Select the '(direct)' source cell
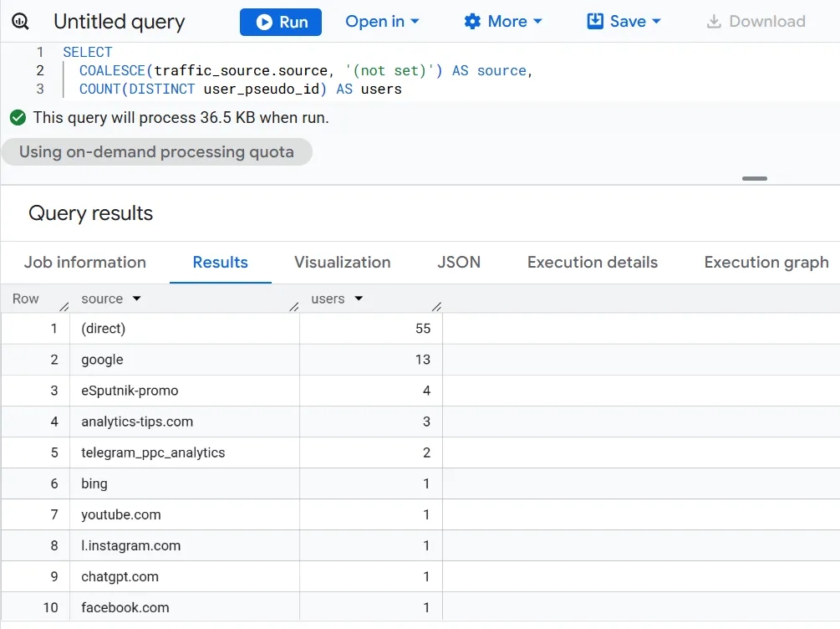This screenshot has width=840, height=629. [x=184, y=329]
